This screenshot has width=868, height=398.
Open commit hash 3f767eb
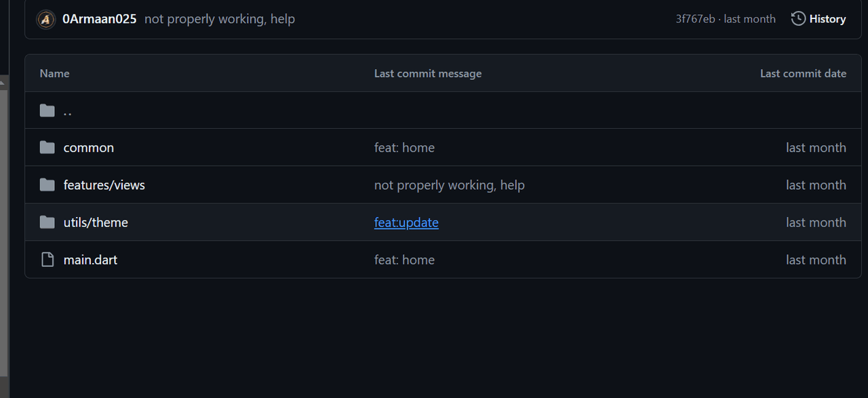(x=695, y=19)
